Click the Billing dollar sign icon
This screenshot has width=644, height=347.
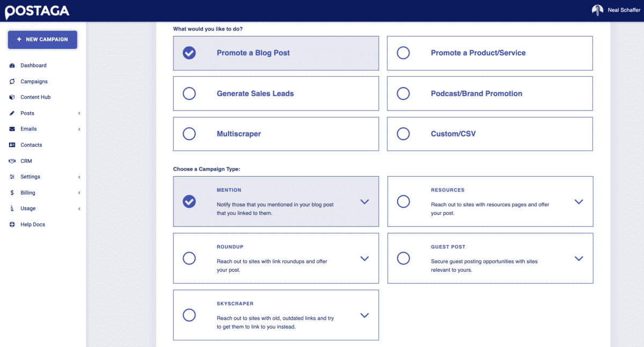click(12, 193)
